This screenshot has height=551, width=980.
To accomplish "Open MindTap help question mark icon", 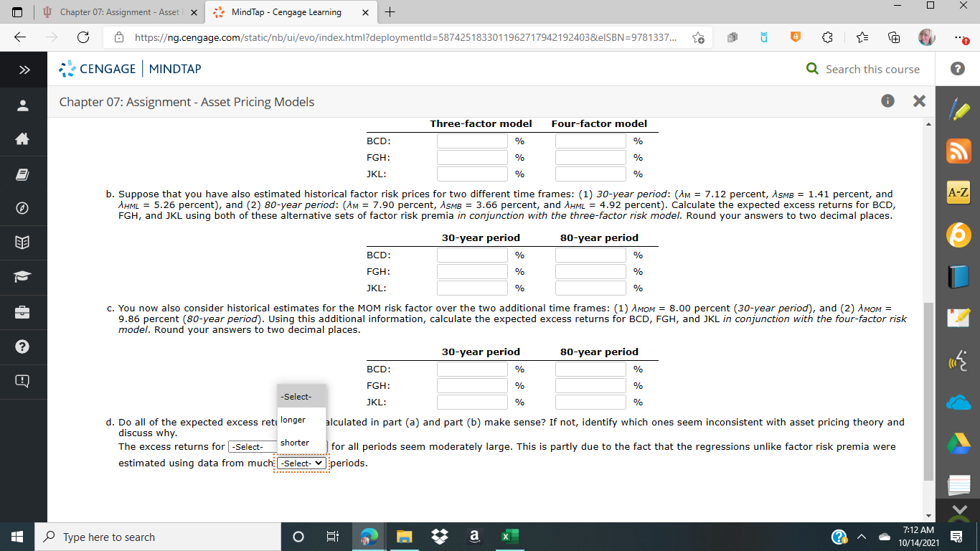I will coord(956,69).
